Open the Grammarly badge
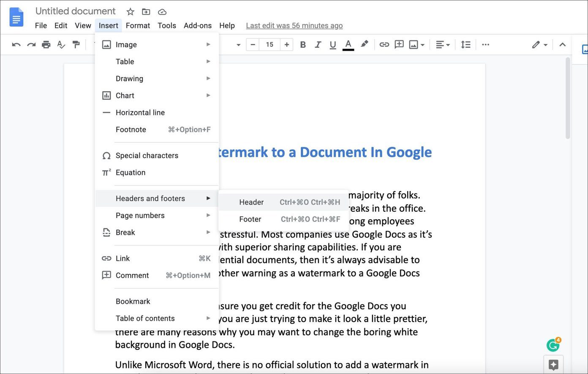 [553, 345]
